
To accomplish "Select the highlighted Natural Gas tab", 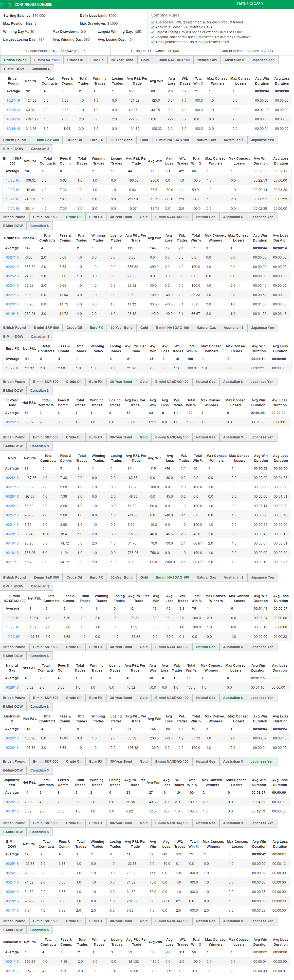I will coord(205,647).
